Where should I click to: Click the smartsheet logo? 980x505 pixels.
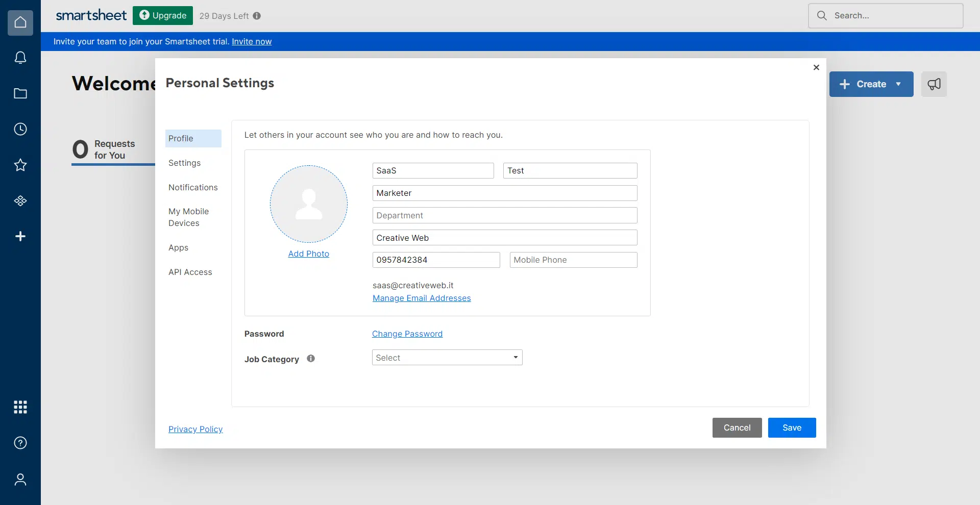coord(91,15)
